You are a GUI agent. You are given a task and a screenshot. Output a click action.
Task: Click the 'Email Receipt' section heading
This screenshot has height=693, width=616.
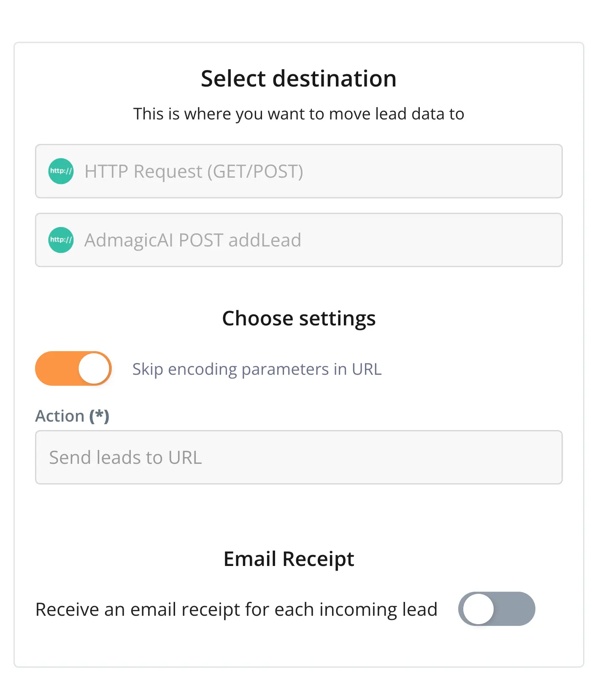click(x=289, y=559)
